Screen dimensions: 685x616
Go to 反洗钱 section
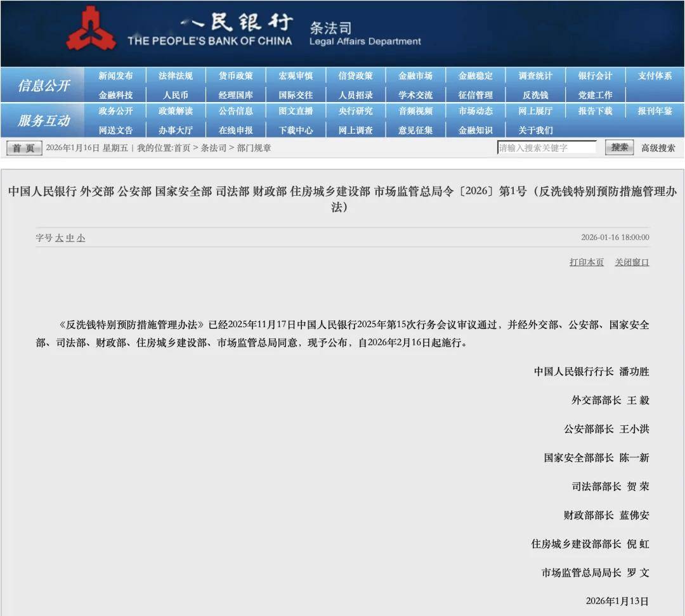(x=535, y=95)
